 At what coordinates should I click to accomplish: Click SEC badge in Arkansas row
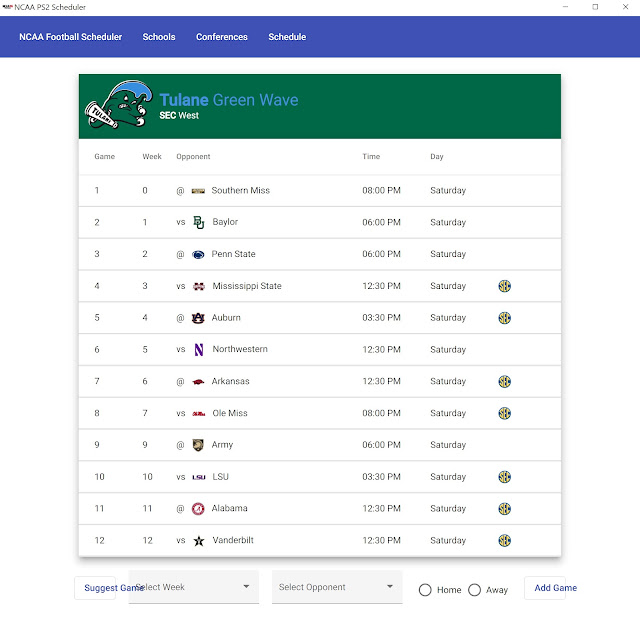(504, 381)
